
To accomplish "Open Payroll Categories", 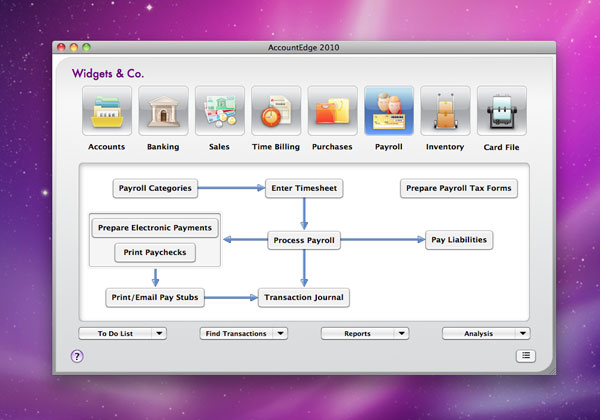I will coord(155,188).
